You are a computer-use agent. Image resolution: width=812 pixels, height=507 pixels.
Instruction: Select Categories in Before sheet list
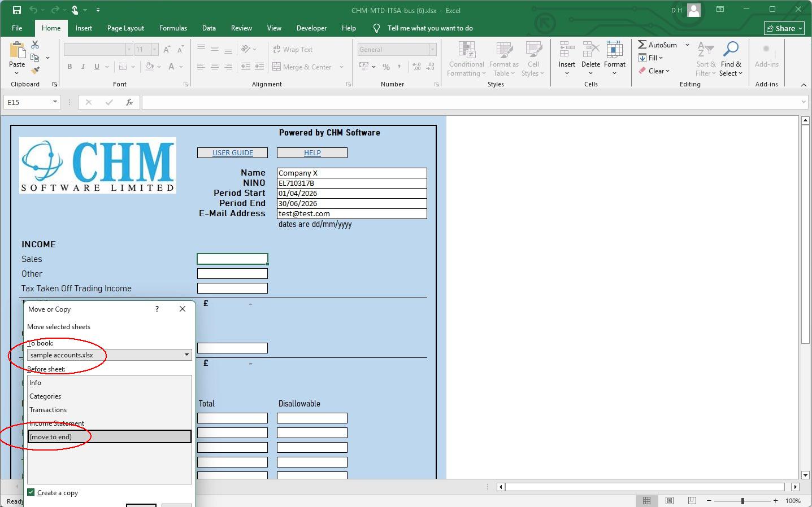(110, 396)
